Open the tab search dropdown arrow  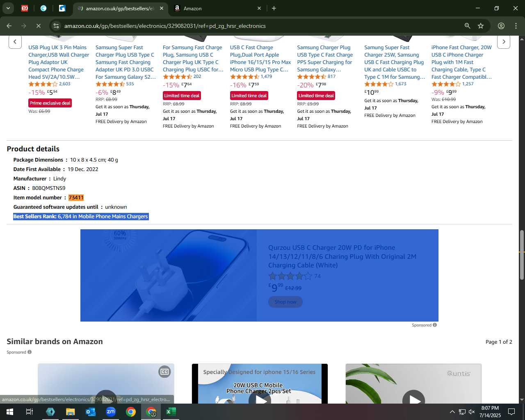pos(8,8)
